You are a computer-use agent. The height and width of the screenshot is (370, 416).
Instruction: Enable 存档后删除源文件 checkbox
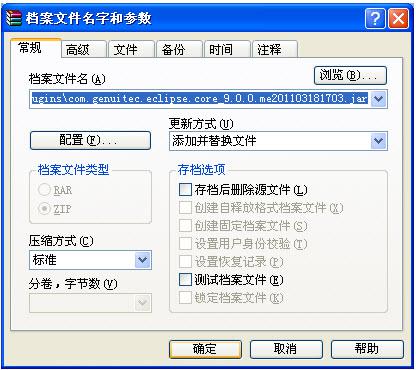pyautogui.click(x=185, y=190)
